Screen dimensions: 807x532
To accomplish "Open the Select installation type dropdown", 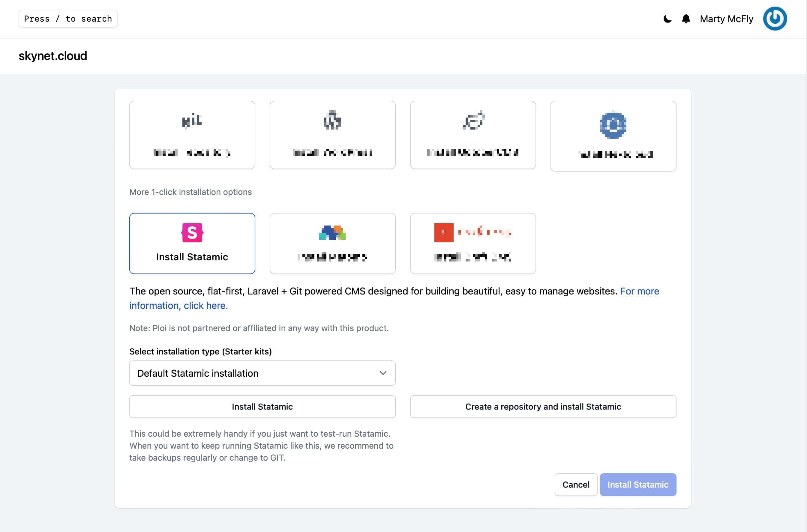I will coord(262,373).
